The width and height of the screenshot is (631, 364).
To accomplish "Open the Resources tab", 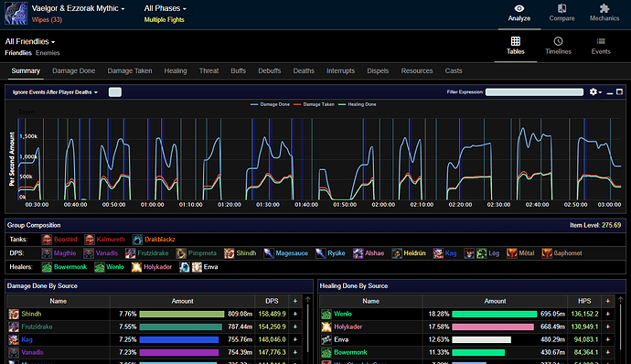I will pyautogui.click(x=417, y=70).
